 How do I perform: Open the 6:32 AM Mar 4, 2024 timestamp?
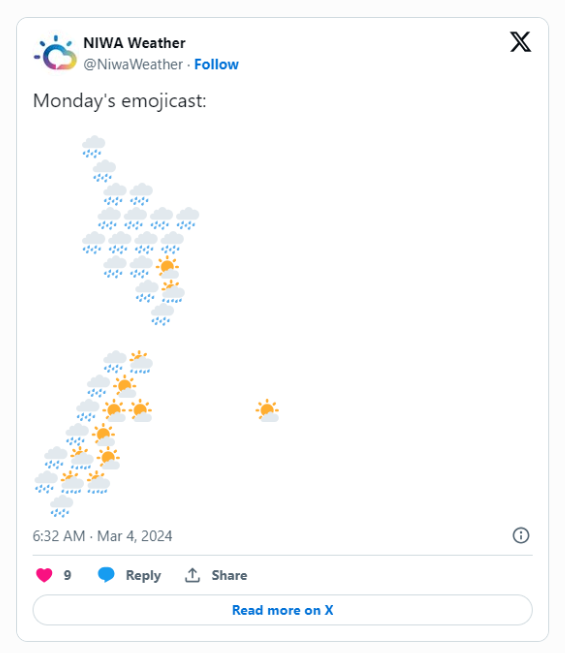tap(102, 536)
